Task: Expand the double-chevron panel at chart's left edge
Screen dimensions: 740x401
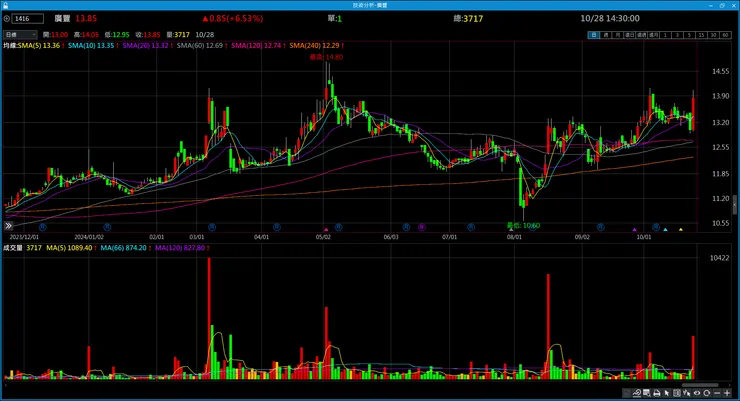Action: pos(8,226)
